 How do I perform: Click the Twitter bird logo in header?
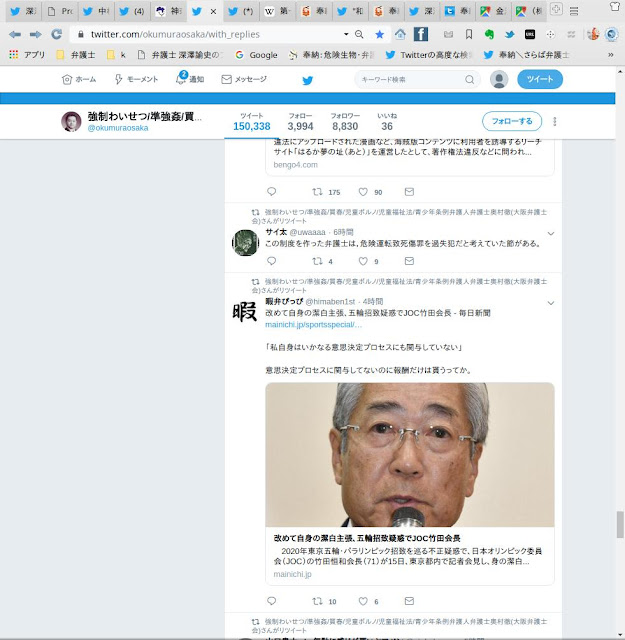[307, 80]
